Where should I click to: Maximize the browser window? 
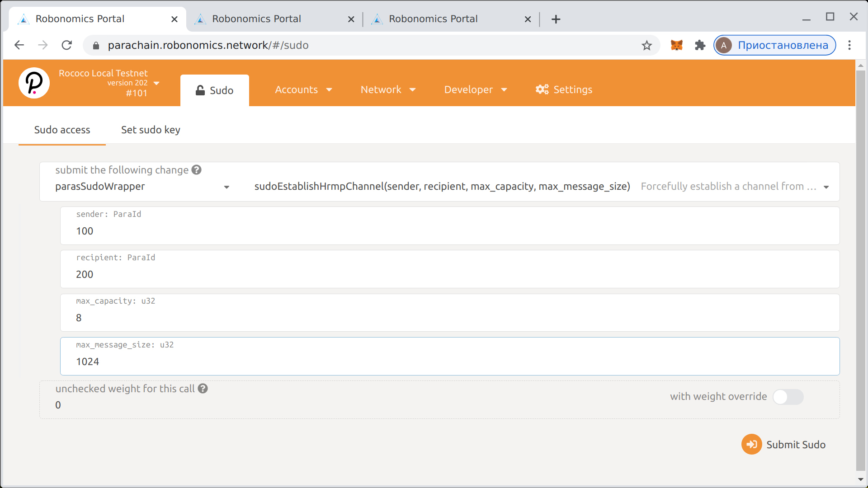coord(830,17)
